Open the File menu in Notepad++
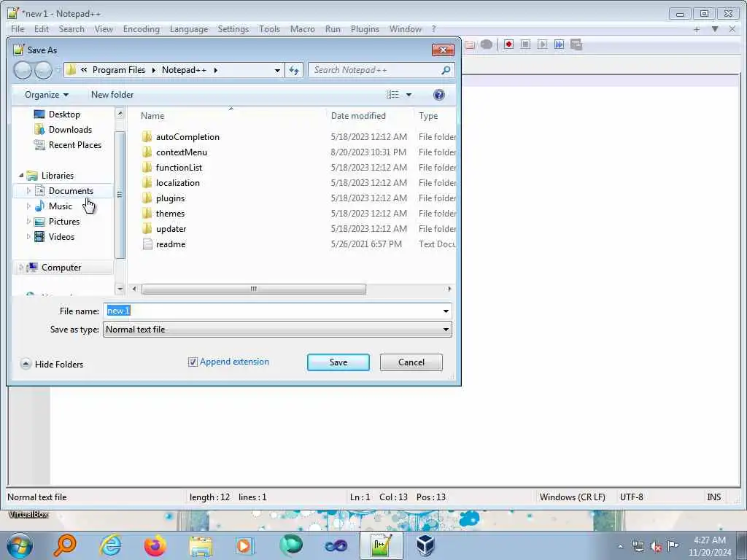 click(18, 29)
